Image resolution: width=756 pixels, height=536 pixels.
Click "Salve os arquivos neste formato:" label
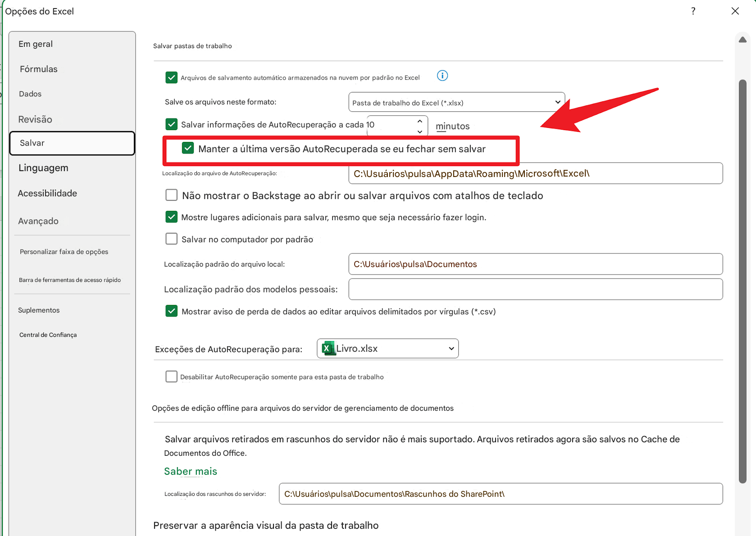point(220,102)
